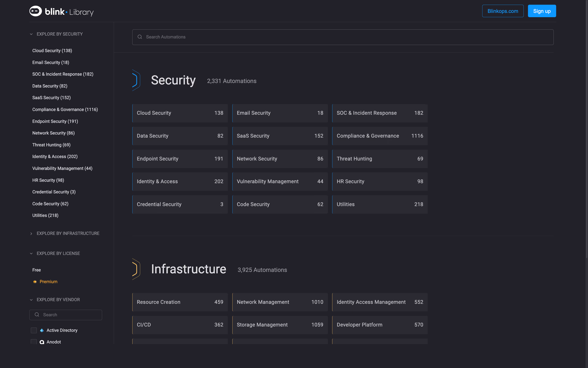Open the Identity Access Management 552 card
The height and width of the screenshot is (368, 588).
[x=380, y=302]
